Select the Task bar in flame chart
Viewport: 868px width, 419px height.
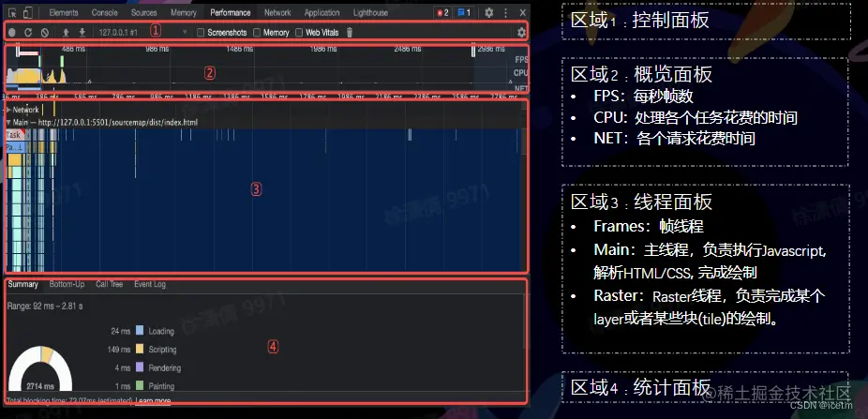(x=15, y=134)
